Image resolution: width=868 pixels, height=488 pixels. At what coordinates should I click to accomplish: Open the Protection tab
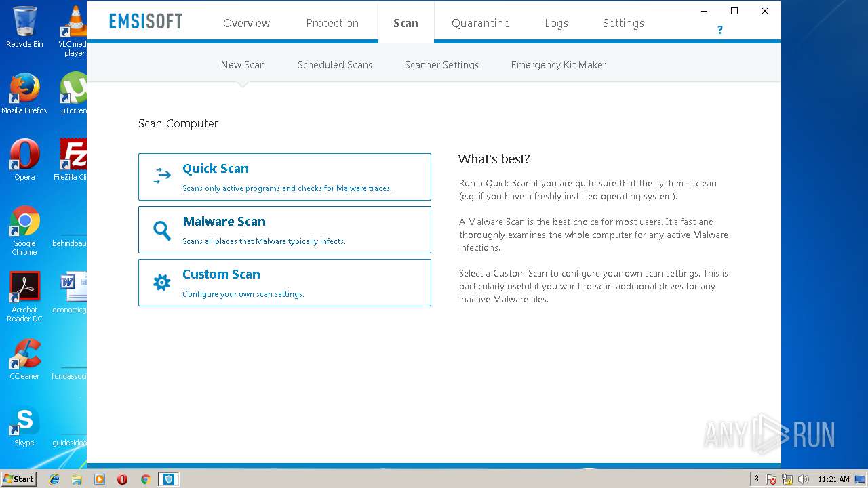tap(332, 23)
